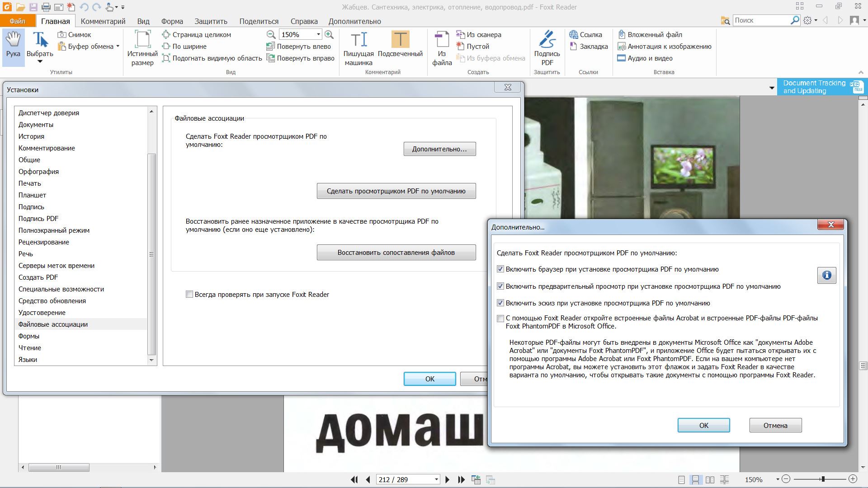
Task: Click Восстановить сопоставления файлов
Action: 396,253
